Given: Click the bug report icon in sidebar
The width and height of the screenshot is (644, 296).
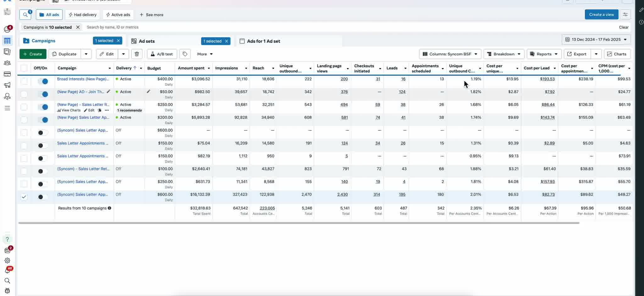Looking at the screenshot, I should click(7, 291).
